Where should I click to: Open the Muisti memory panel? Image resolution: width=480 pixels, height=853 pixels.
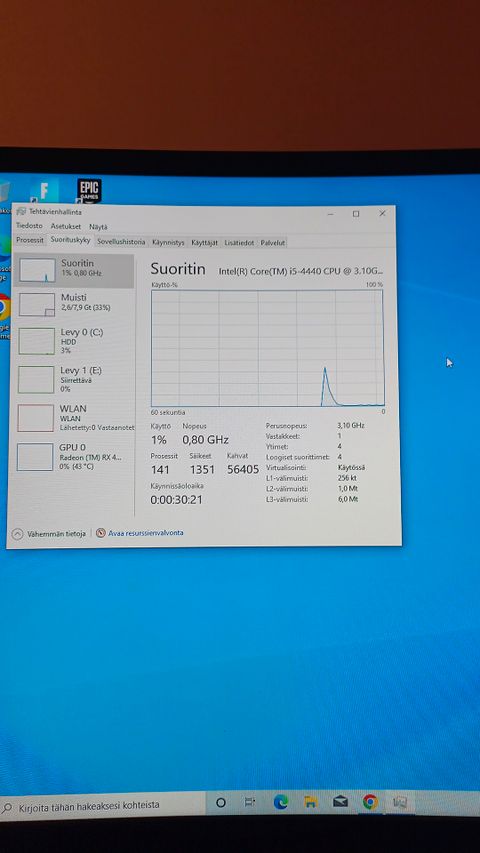[x=73, y=304]
